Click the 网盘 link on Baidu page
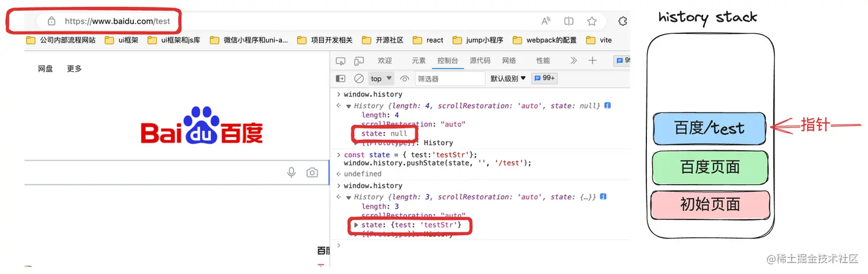Screen dimensions: 868x274 tap(45, 69)
